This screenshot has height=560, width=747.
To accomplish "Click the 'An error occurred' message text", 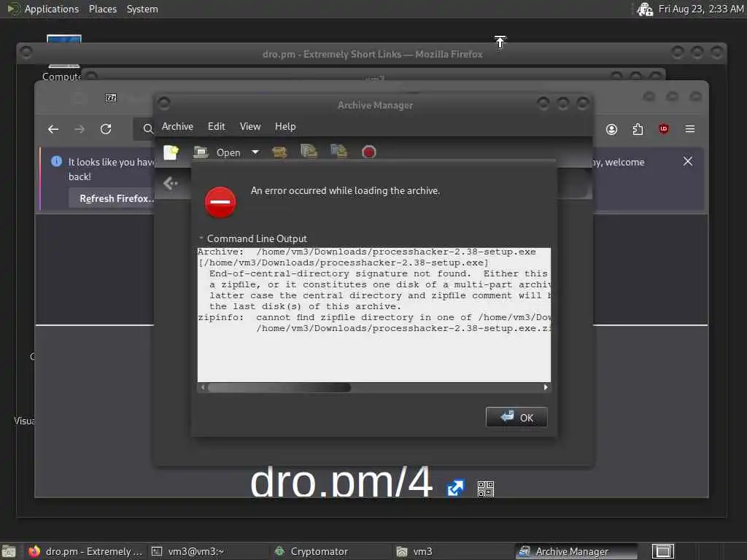I will click(x=345, y=190).
